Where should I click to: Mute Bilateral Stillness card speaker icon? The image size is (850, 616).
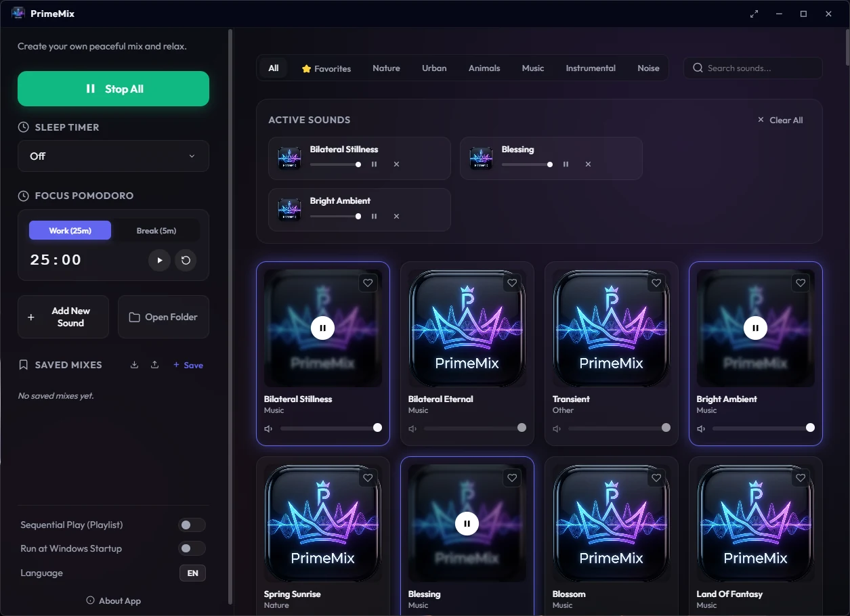pyautogui.click(x=268, y=428)
